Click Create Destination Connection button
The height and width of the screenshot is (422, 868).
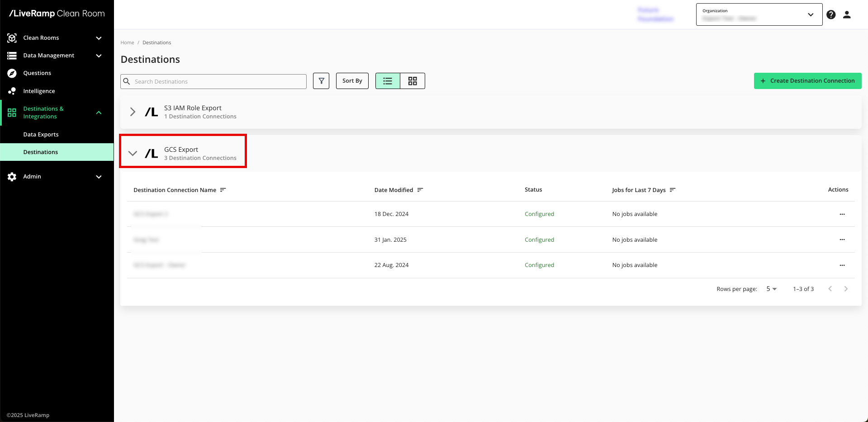click(x=807, y=81)
